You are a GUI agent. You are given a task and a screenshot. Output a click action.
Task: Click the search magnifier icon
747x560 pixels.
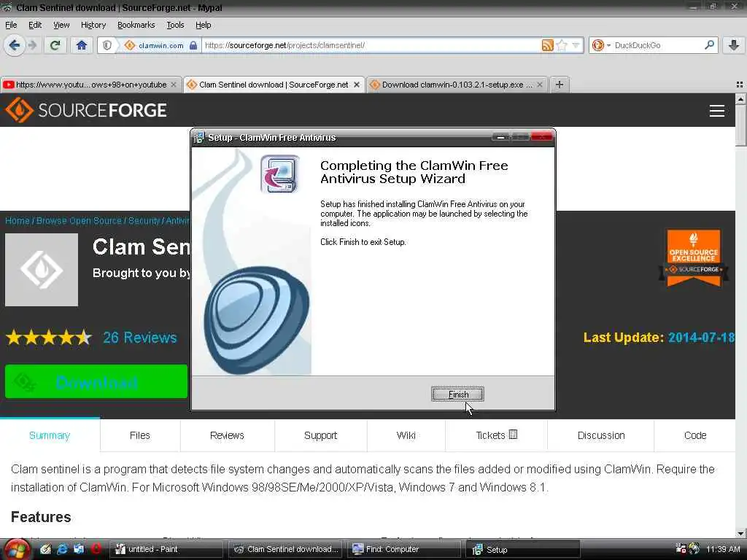tap(709, 44)
